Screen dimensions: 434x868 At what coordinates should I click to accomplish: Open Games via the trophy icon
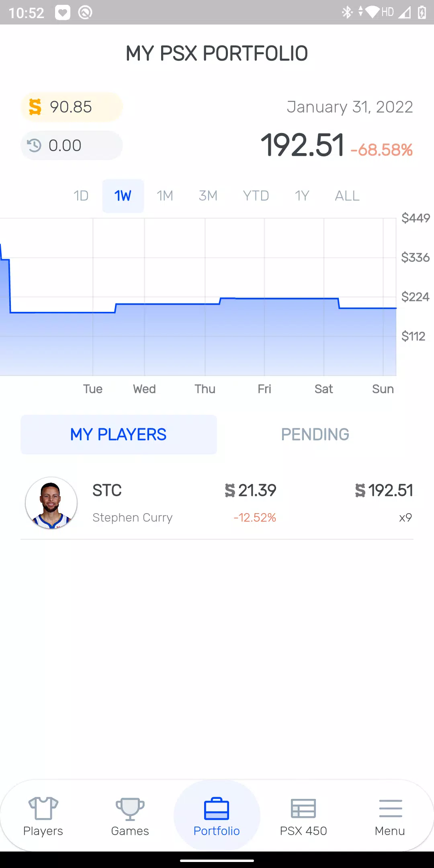(130, 809)
